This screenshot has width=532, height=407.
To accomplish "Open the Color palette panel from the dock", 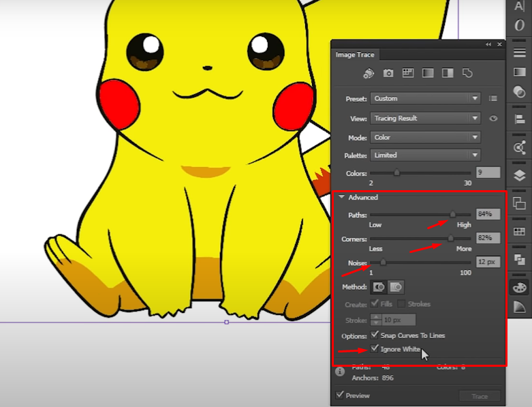I will pos(520,288).
